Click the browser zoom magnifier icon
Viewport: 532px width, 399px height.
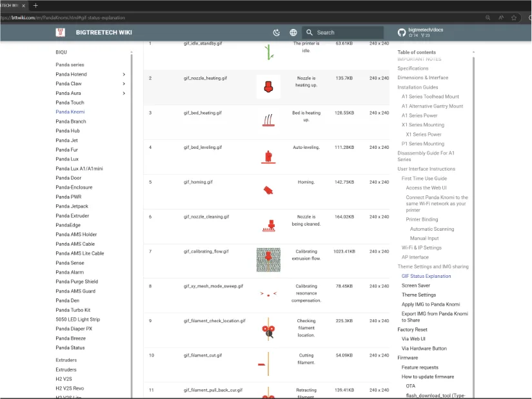pos(488,17)
